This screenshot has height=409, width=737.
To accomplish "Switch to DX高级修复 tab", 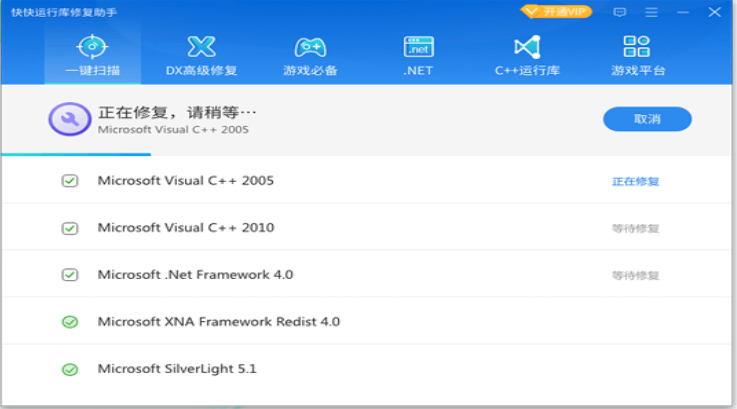I will coord(201,55).
